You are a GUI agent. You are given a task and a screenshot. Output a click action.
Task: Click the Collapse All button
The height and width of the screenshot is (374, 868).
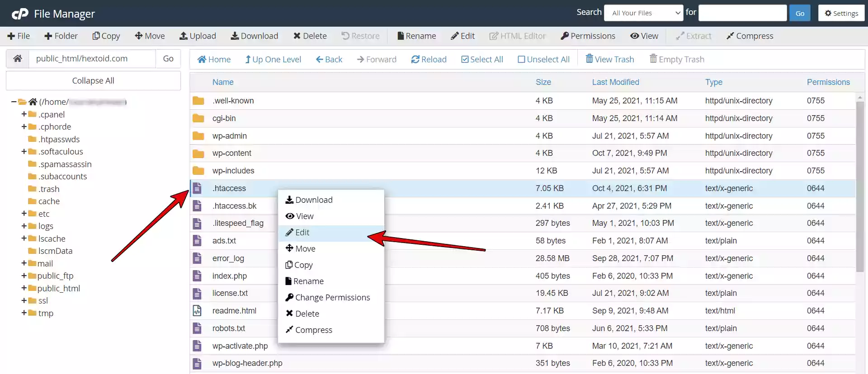(x=93, y=81)
